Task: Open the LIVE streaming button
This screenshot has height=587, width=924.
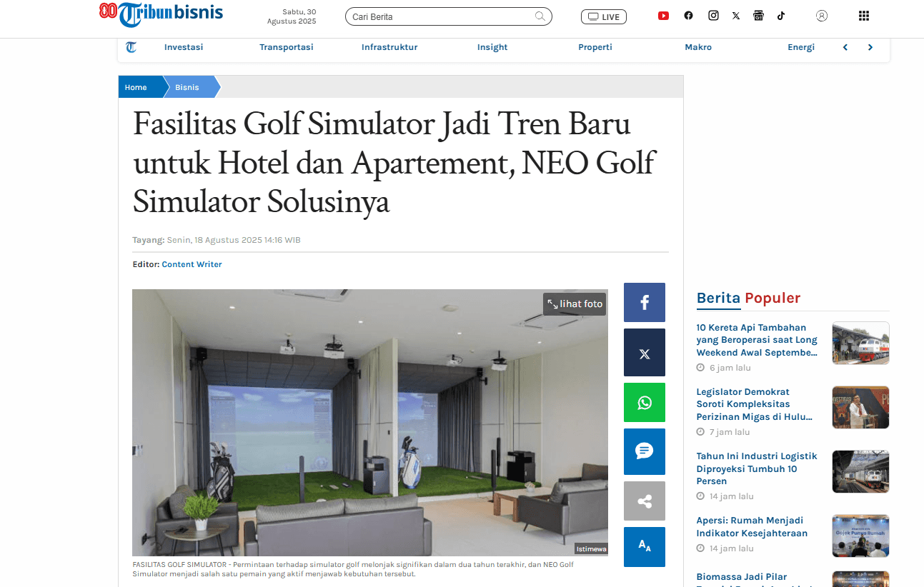Action: (x=604, y=16)
